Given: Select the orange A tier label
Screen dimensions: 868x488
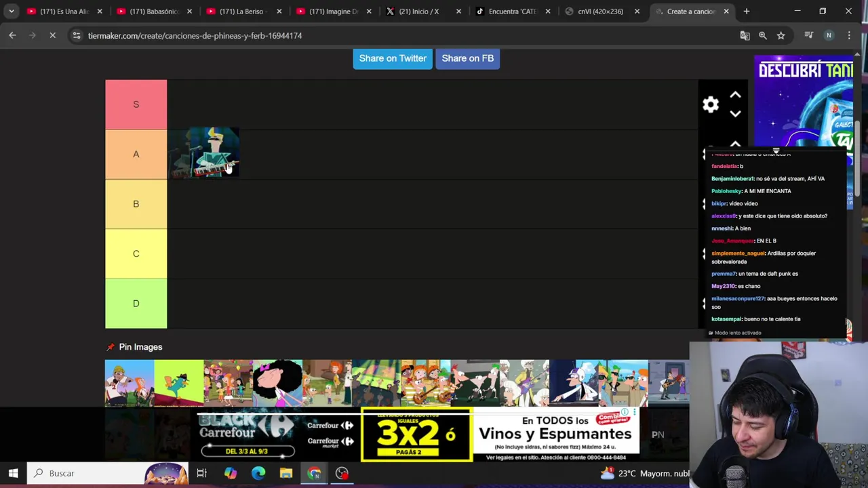Looking at the screenshot, I should click(136, 154).
